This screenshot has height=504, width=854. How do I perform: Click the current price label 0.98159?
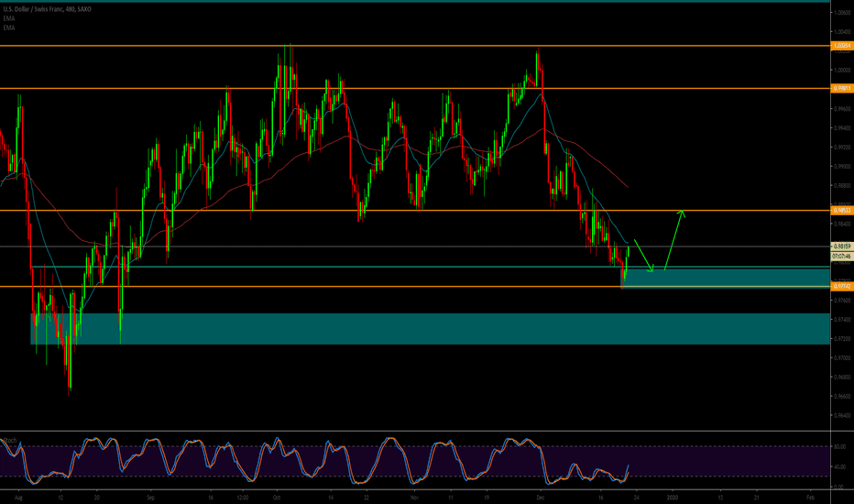[840, 247]
